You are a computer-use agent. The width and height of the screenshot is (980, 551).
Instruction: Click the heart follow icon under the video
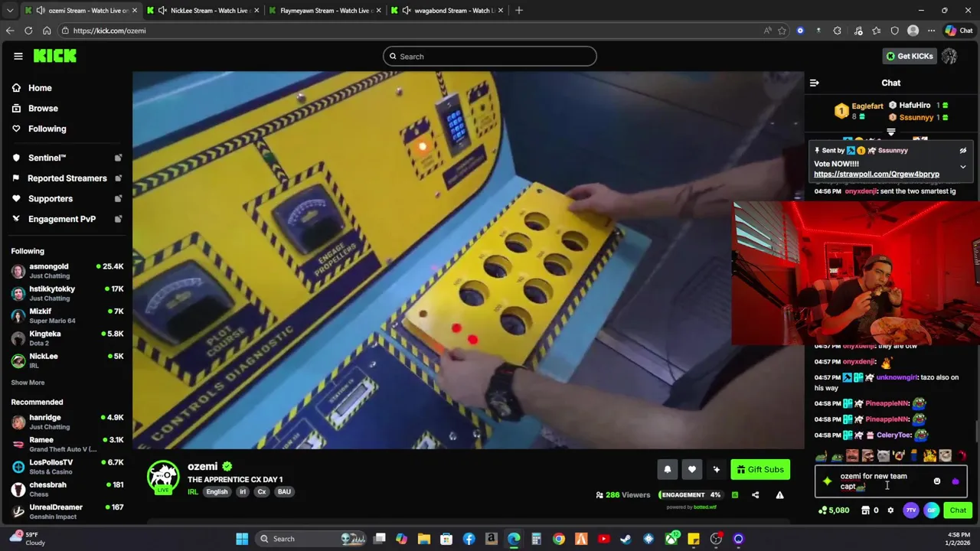[x=692, y=470]
